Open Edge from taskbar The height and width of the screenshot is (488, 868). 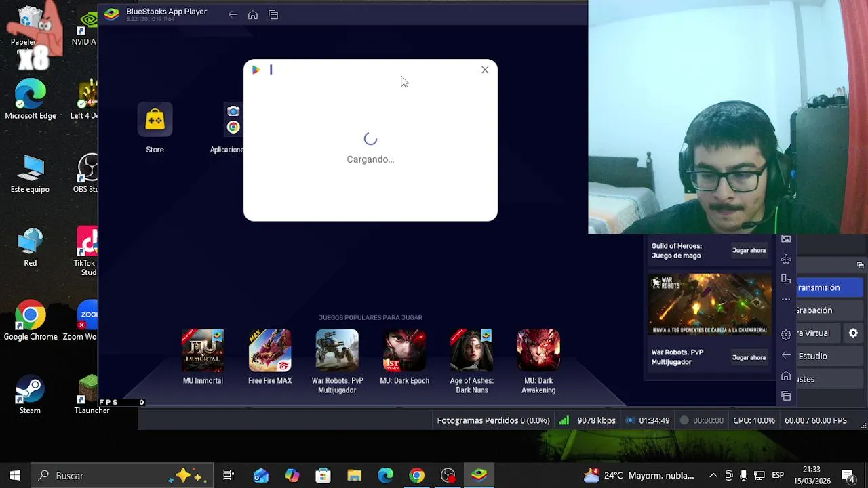(x=386, y=476)
